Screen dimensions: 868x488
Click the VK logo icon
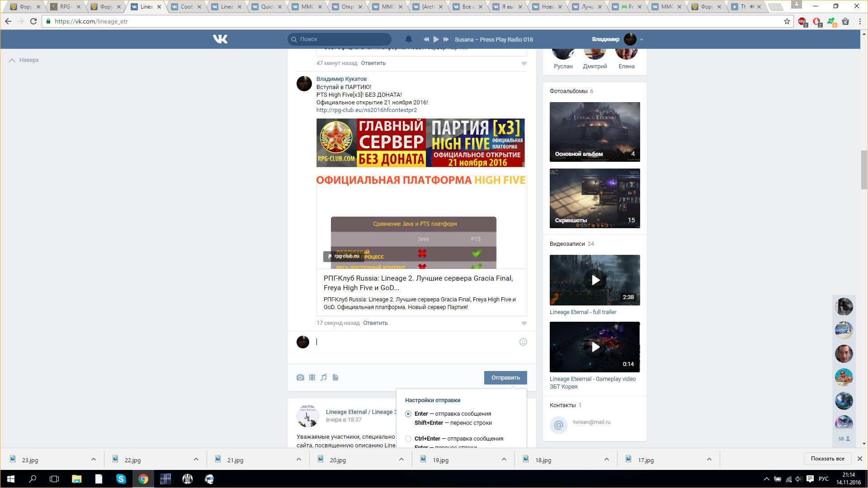[220, 39]
